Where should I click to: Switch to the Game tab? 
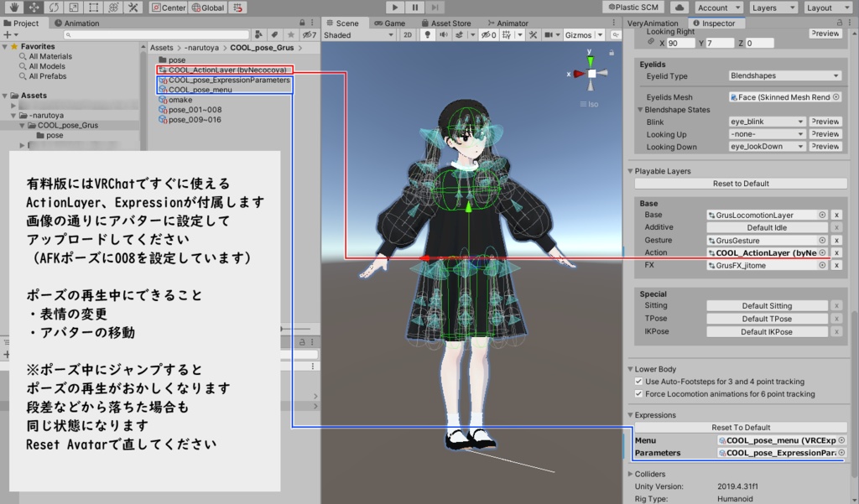pyautogui.click(x=393, y=23)
